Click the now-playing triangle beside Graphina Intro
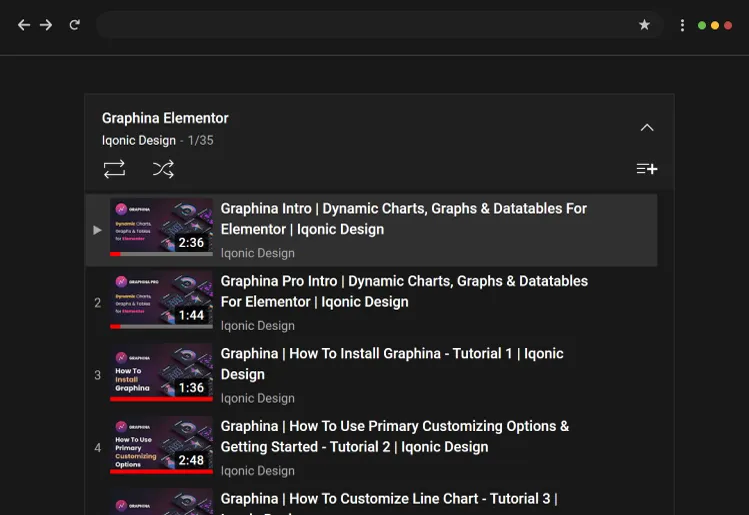 coord(97,230)
